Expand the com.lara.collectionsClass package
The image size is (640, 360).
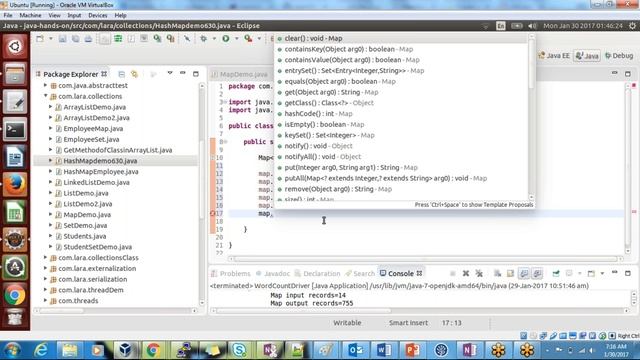point(45,258)
